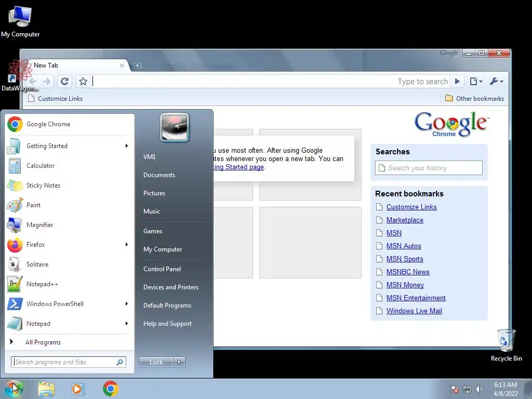The width and height of the screenshot is (532, 399).
Task: Open Default Programs
Action: pyautogui.click(x=167, y=305)
